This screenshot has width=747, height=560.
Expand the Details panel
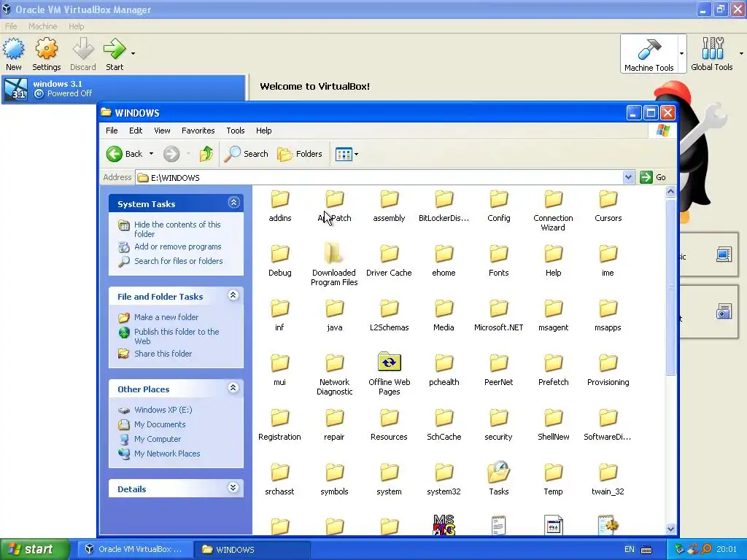(233, 488)
